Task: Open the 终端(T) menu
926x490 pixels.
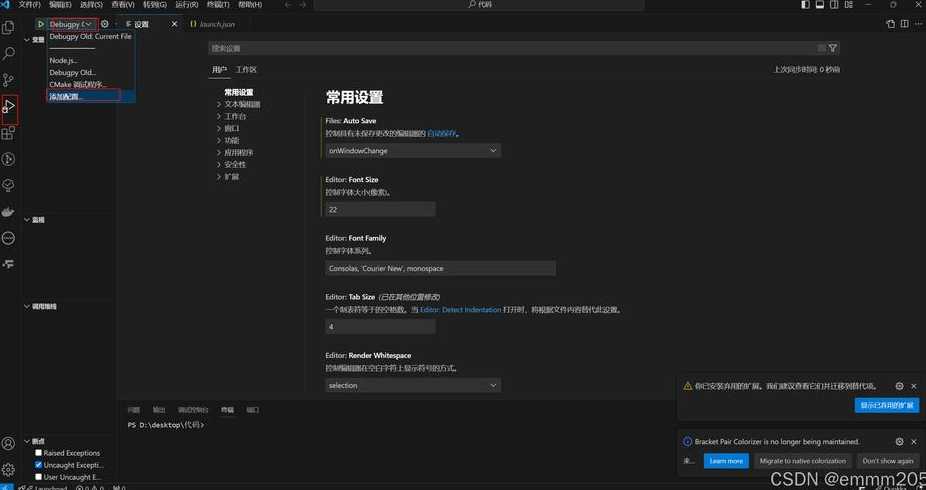Action: click(219, 5)
